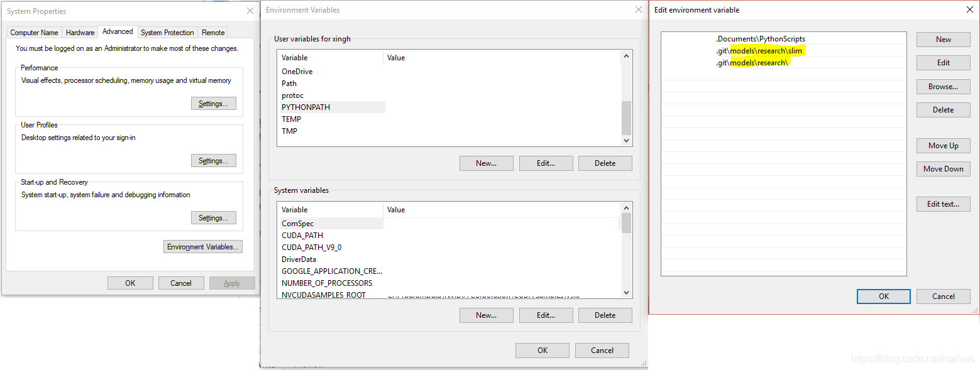Sort system variables by Value column header
Viewport: 980px width, 370px height.
point(502,210)
